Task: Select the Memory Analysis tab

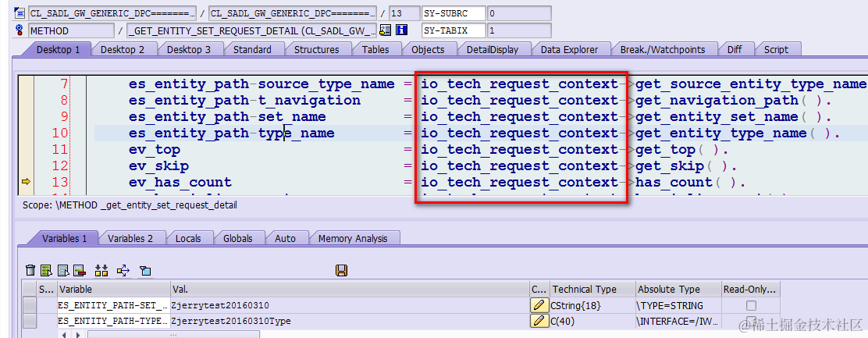Action: coord(353,238)
